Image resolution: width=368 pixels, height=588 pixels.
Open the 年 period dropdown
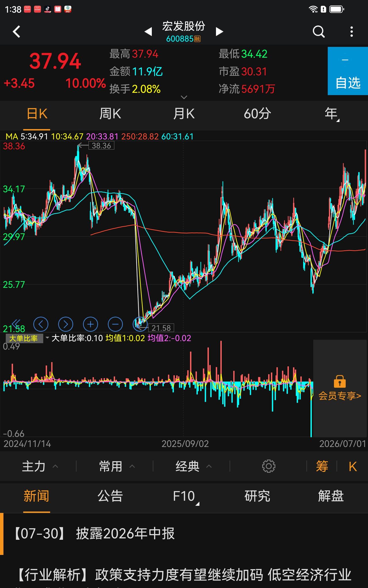[x=332, y=114]
